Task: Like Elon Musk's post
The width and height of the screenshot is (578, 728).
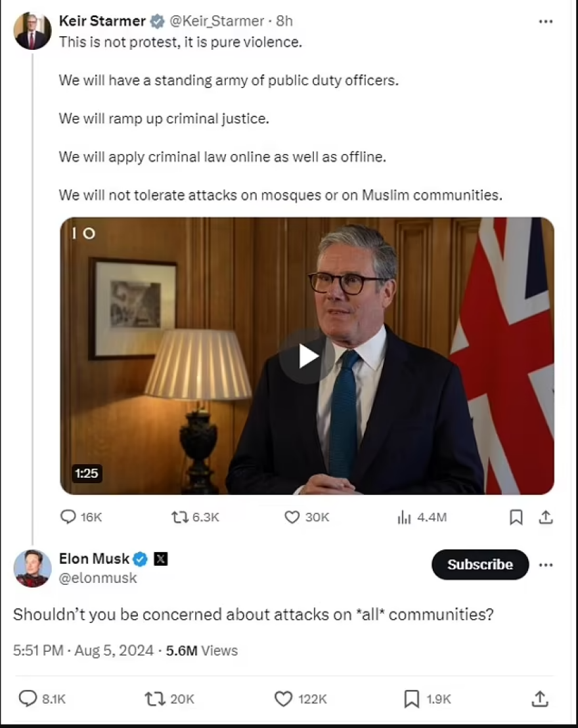Action: pyautogui.click(x=283, y=698)
